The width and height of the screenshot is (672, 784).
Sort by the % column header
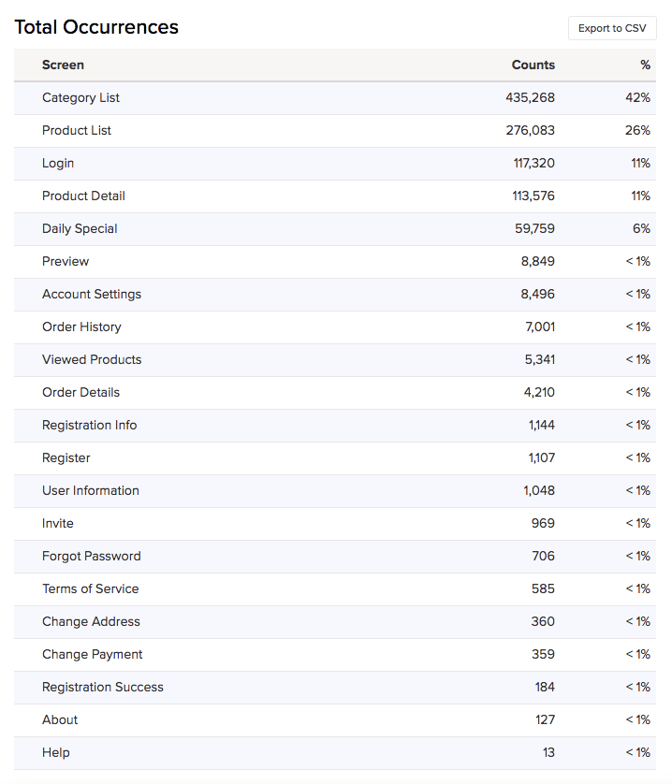pos(645,65)
